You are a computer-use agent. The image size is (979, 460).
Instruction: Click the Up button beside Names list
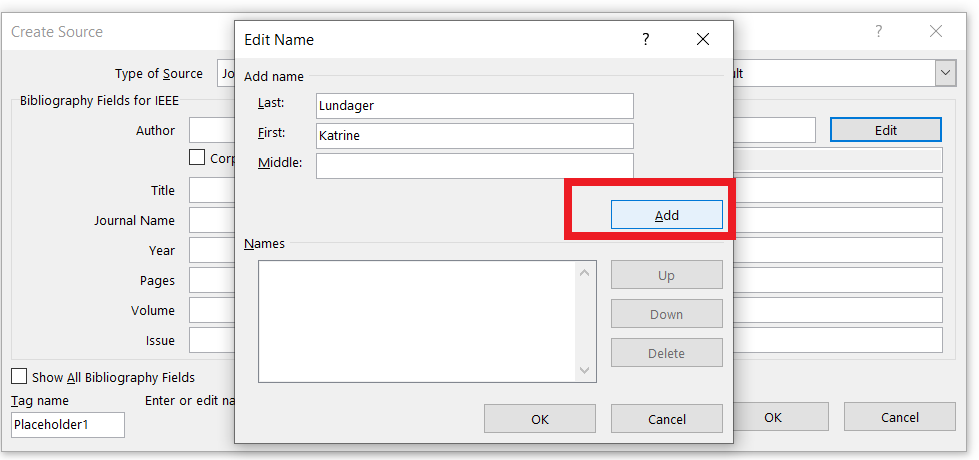tap(666, 275)
